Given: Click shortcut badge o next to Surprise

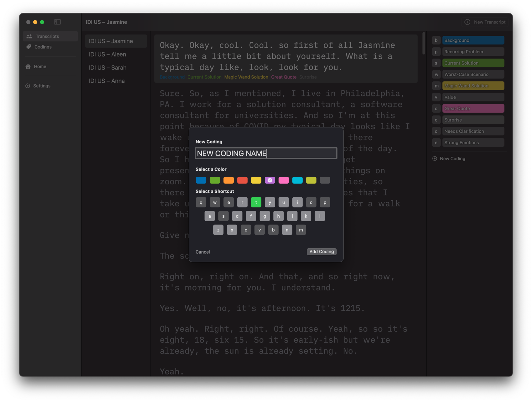Looking at the screenshot, I should [436, 120].
